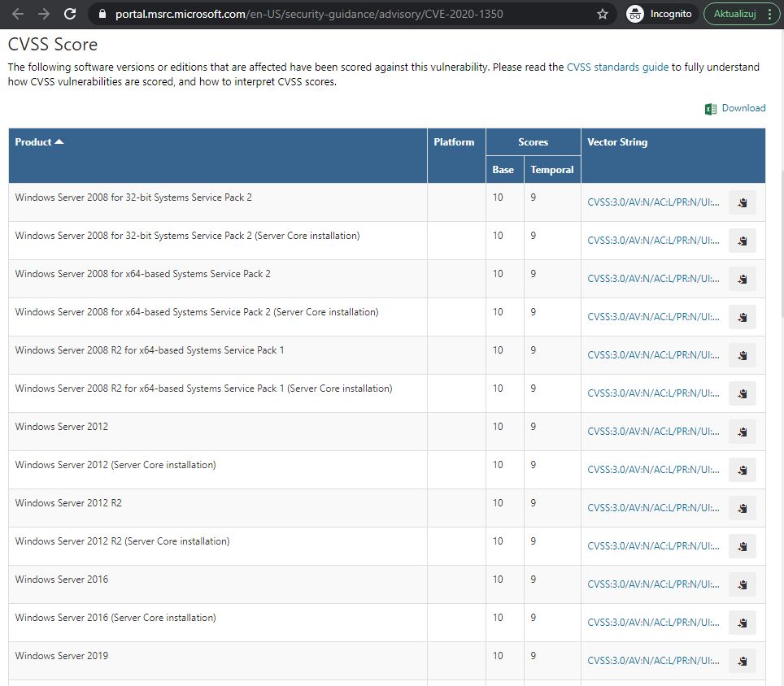Copy vector for Server 2008 R2 x64 SP1
The height and width of the screenshot is (686, 784).
[x=742, y=355]
